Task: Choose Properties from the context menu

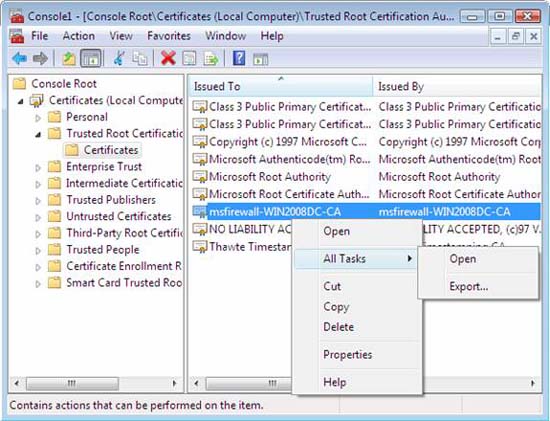Action: coord(357,354)
